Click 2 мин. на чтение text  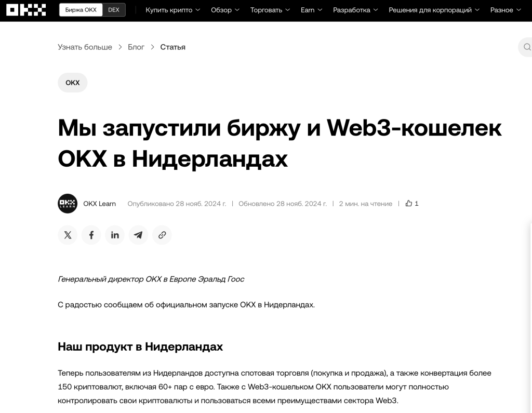point(365,204)
